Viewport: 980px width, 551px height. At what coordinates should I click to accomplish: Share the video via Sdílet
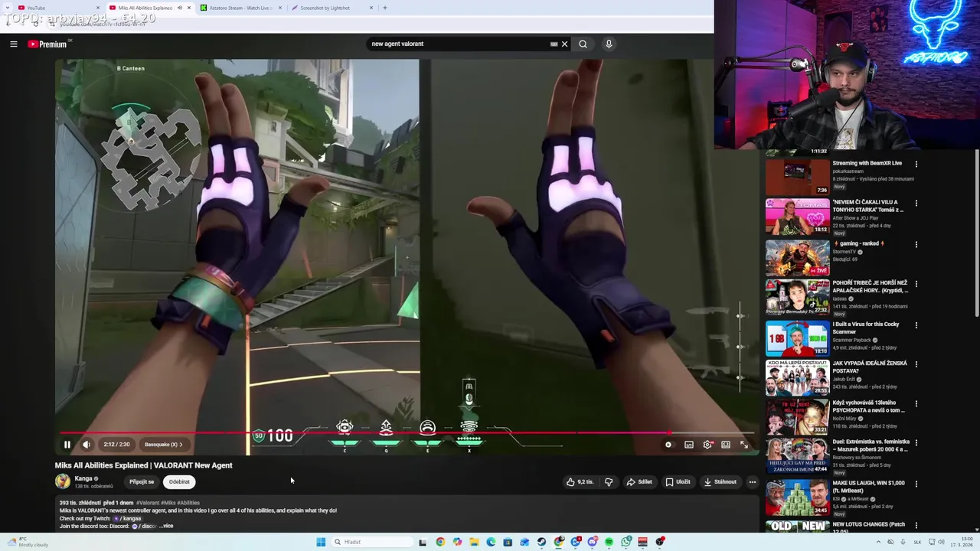[639, 482]
